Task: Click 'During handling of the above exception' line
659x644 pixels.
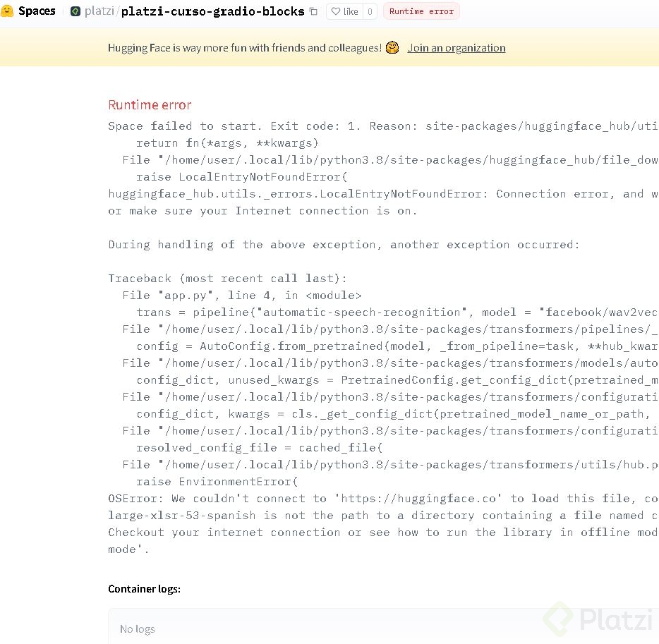Action: 344,245
